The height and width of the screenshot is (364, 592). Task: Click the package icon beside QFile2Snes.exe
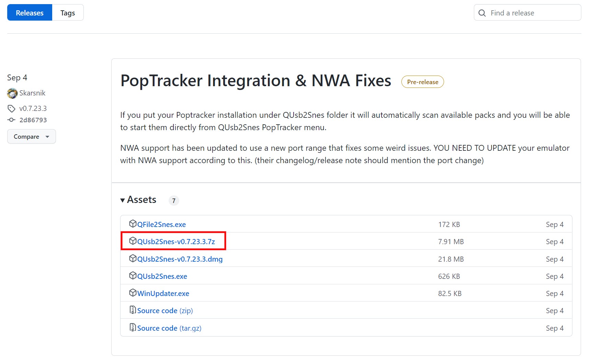click(133, 224)
